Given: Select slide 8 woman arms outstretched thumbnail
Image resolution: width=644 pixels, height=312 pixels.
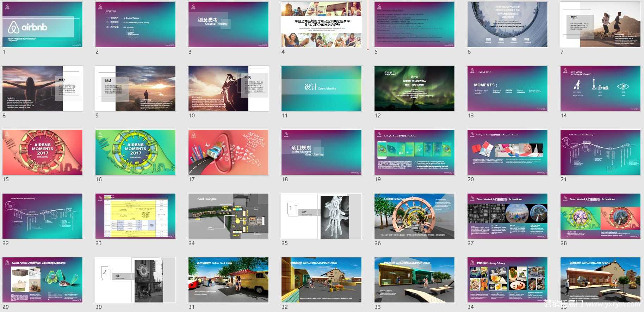Looking at the screenshot, I should (x=43, y=88).
